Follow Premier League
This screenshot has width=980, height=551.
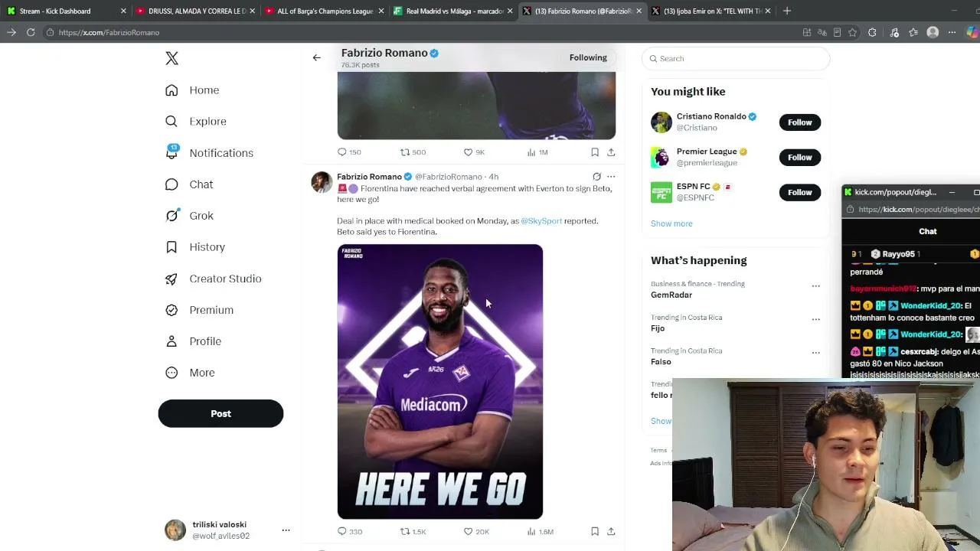799,158
